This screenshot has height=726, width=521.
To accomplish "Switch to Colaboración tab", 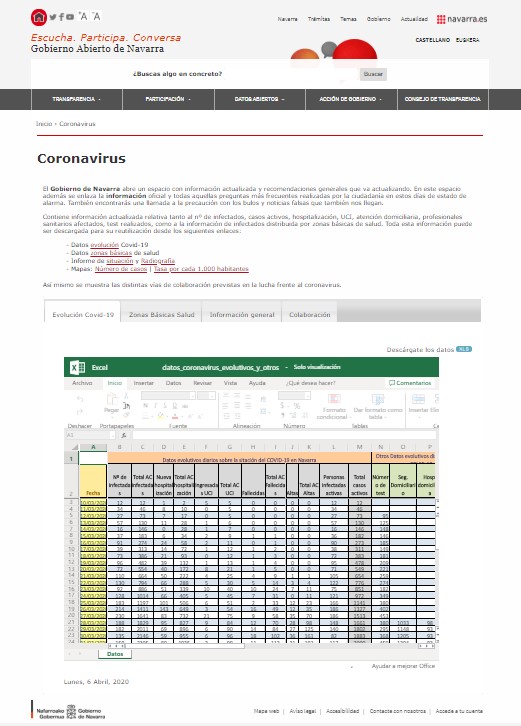I will tap(309, 314).
